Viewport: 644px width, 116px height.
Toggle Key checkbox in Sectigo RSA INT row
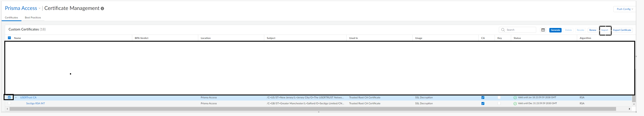point(499,103)
